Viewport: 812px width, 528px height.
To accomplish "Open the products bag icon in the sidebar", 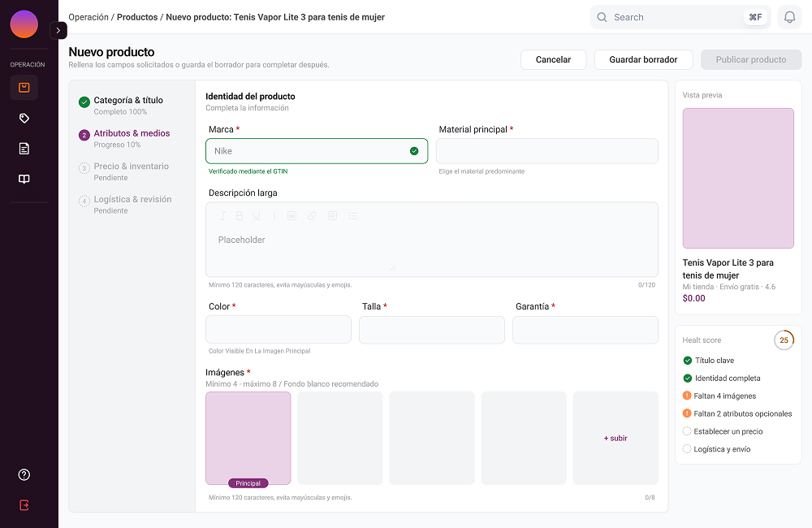I will (24, 88).
